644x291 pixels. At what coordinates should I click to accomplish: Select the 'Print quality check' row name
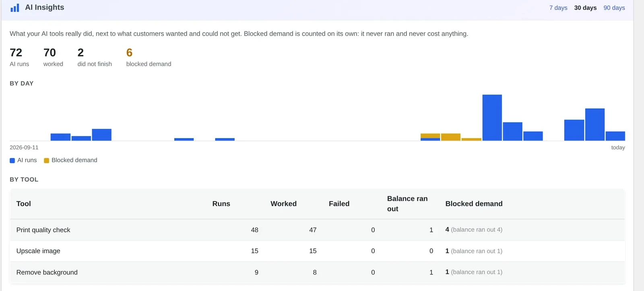tap(43, 230)
